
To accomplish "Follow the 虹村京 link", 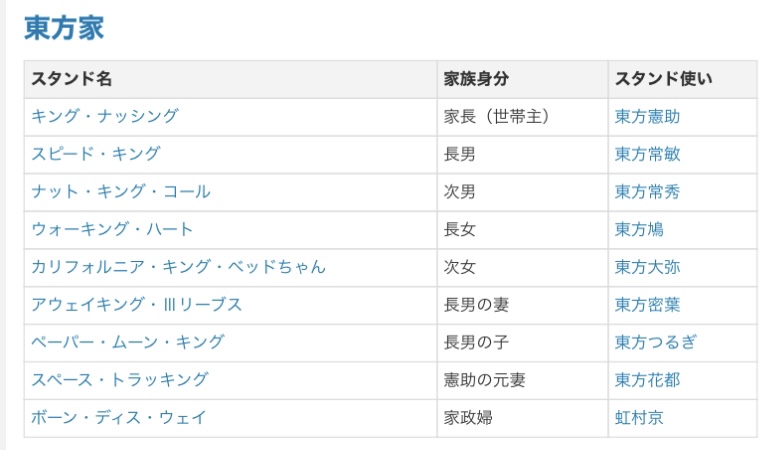I will (x=639, y=417).
